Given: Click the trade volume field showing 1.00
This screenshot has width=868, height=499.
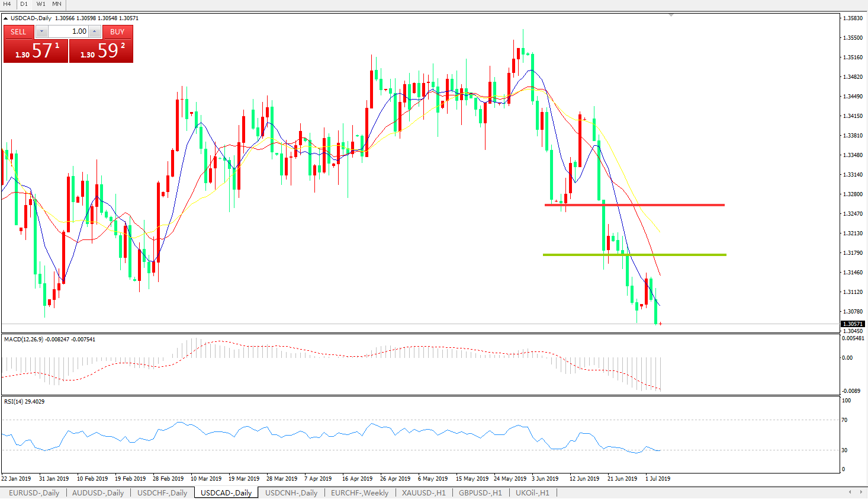Looking at the screenshot, I should point(68,31).
